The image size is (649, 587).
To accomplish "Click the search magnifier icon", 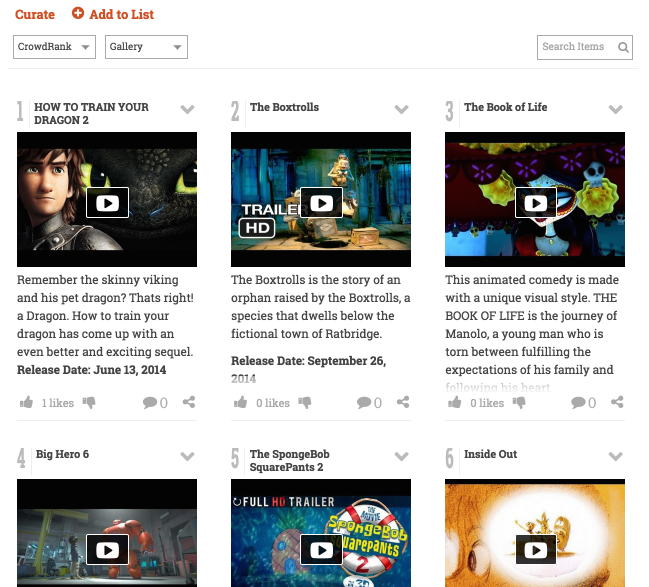I will (623, 47).
